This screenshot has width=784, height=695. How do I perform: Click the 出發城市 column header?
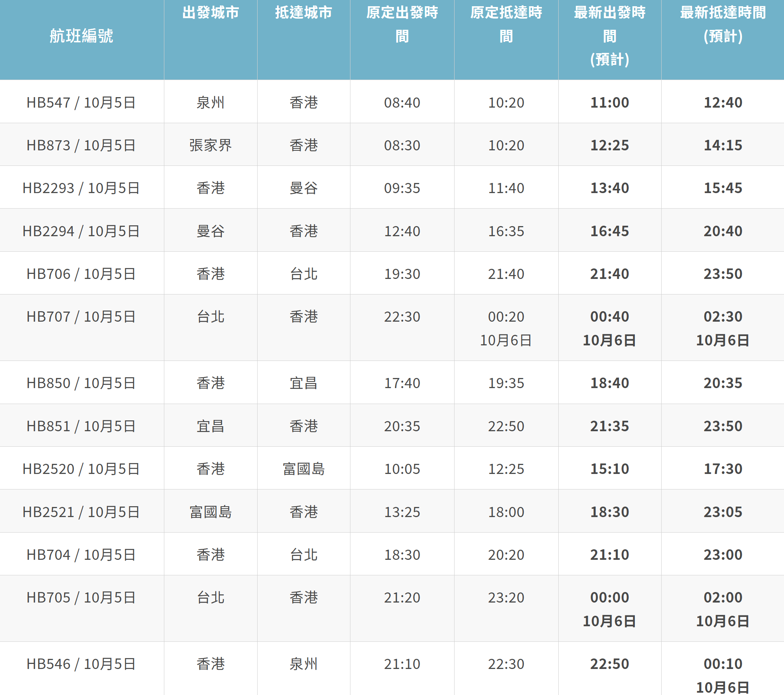pyautogui.click(x=211, y=13)
